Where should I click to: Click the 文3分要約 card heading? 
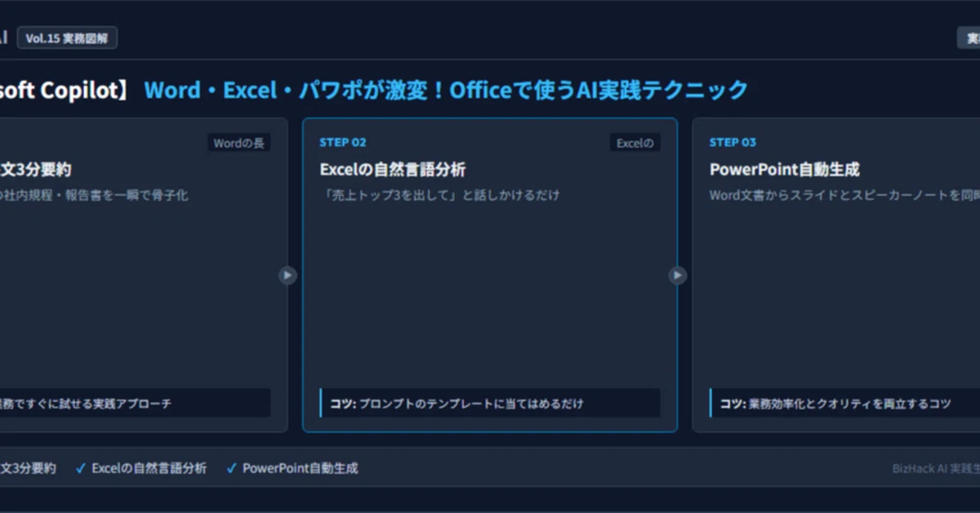click(35, 170)
